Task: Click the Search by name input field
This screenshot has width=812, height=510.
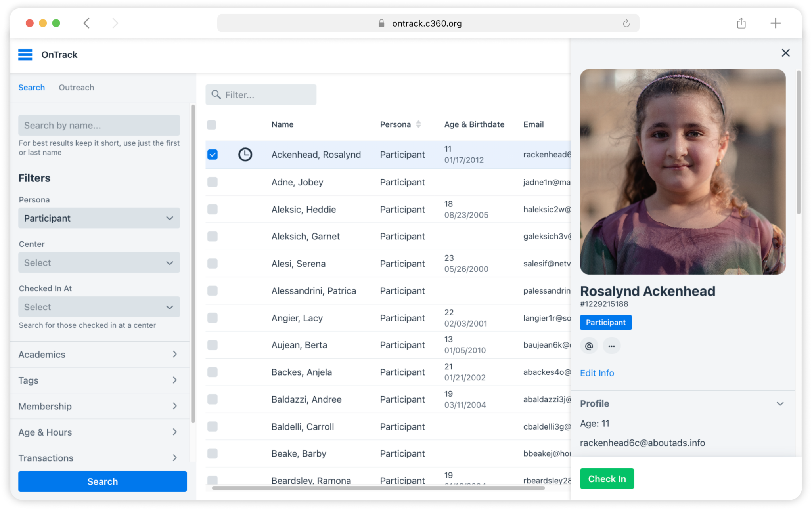Action: (99, 125)
